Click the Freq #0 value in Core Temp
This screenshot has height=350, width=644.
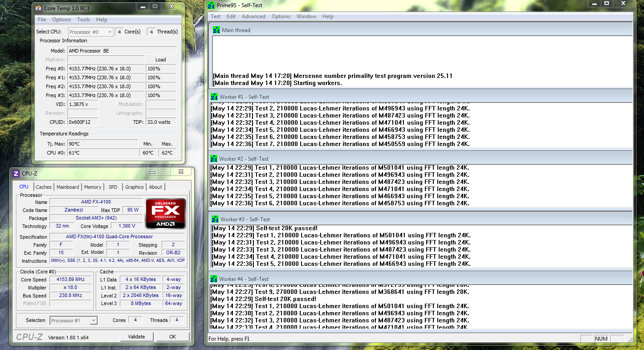pos(106,69)
